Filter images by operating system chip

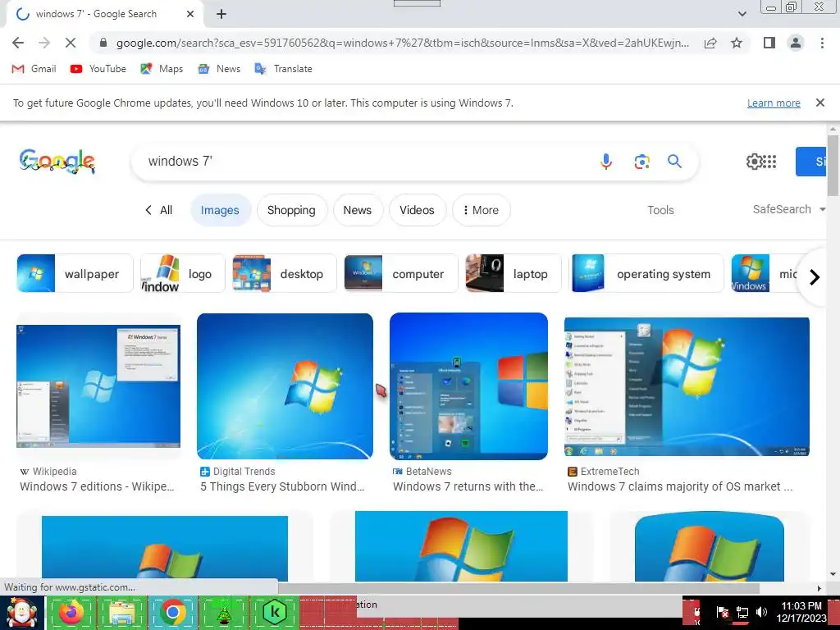646,273
